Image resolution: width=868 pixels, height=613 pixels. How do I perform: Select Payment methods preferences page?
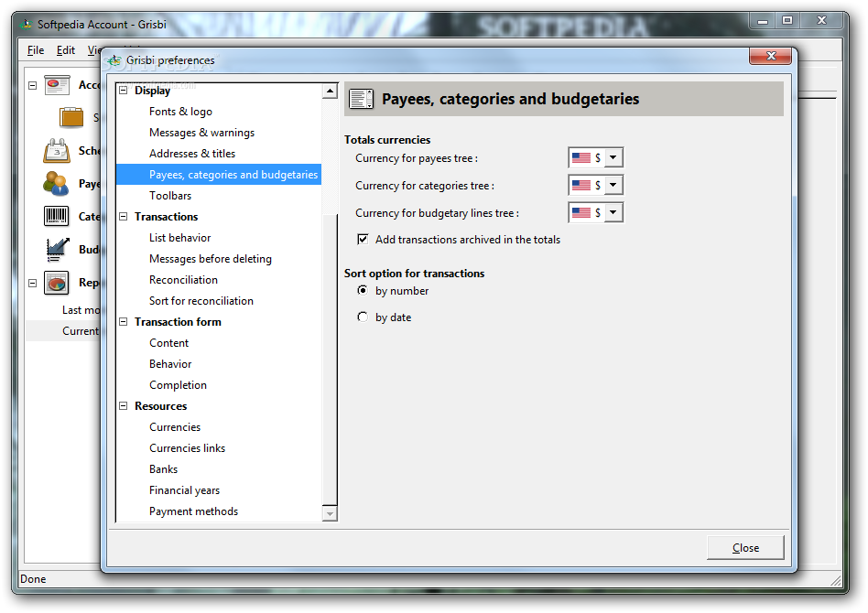193,511
